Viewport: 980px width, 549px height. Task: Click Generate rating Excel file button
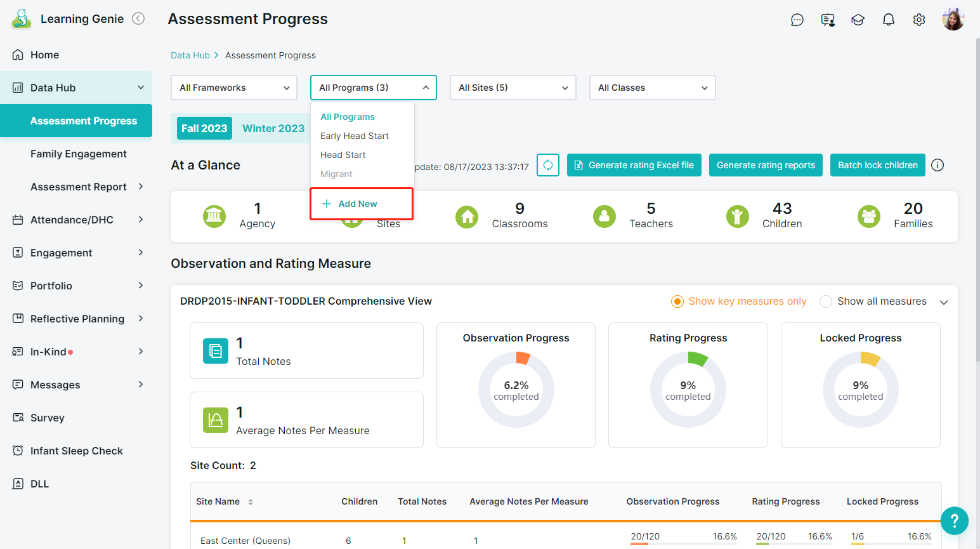click(x=634, y=165)
